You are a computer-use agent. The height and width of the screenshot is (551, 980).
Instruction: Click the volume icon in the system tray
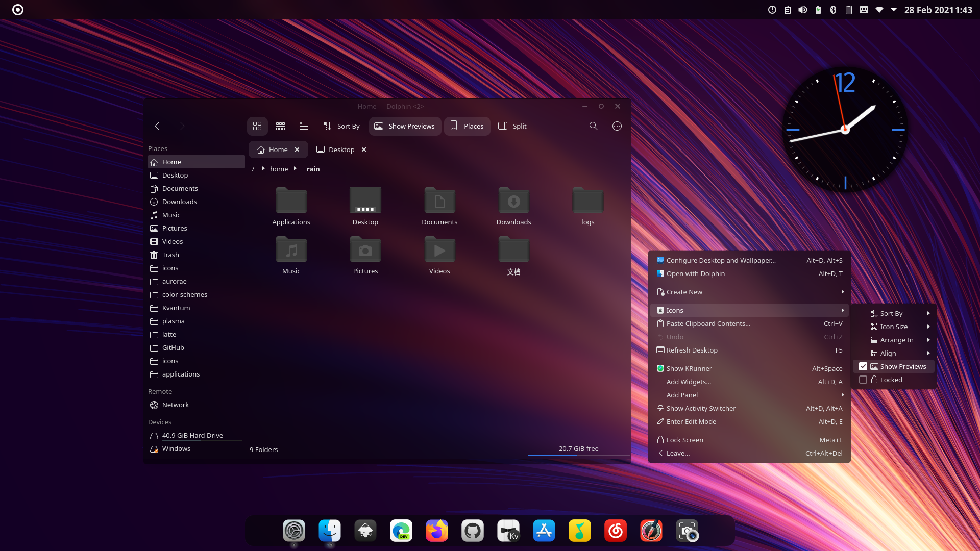(803, 10)
